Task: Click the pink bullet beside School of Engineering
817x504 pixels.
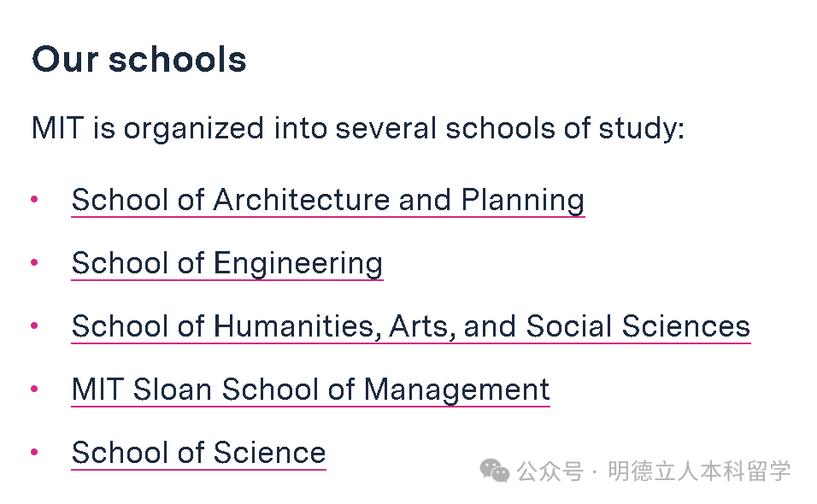Action: (35, 263)
